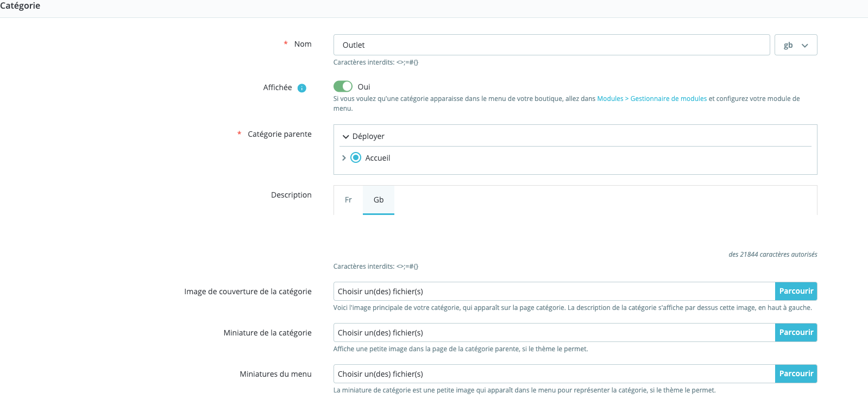Expand the Accueil category tree chevron
This screenshot has width=868, height=399.
point(344,158)
